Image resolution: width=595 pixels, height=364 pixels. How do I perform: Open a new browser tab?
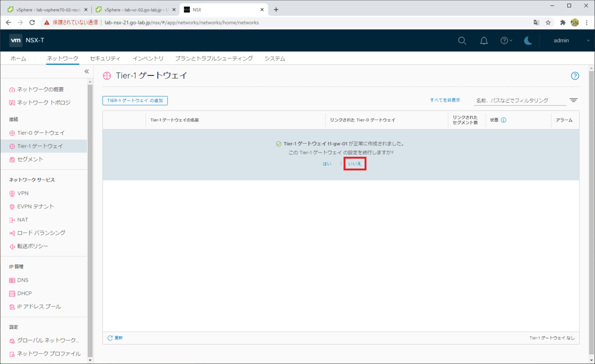click(276, 9)
